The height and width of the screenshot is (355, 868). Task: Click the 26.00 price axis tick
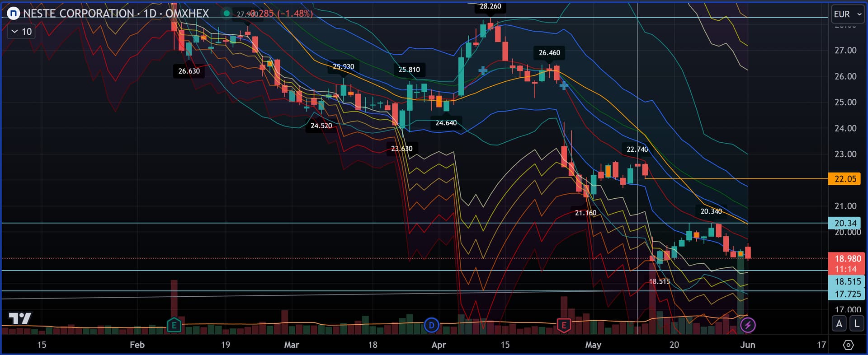pyautogui.click(x=845, y=76)
